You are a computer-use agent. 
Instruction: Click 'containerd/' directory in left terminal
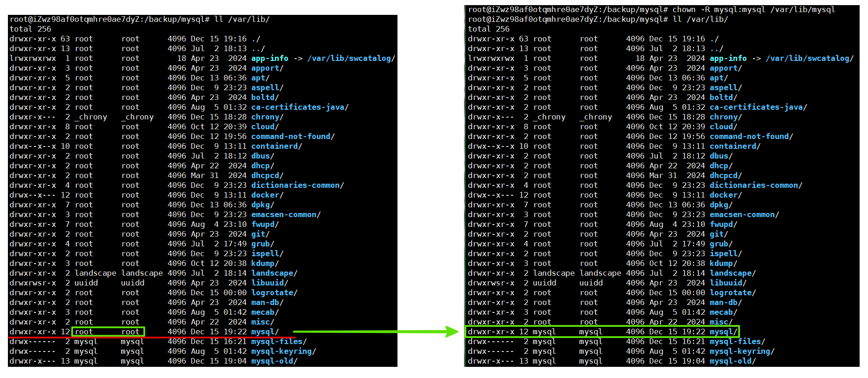[277, 146]
